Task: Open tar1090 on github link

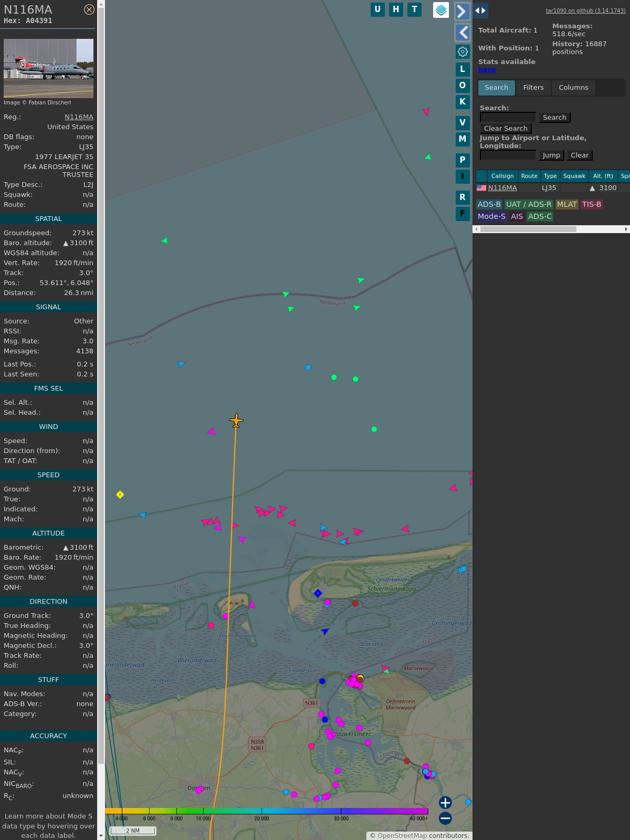Action: point(585,10)
